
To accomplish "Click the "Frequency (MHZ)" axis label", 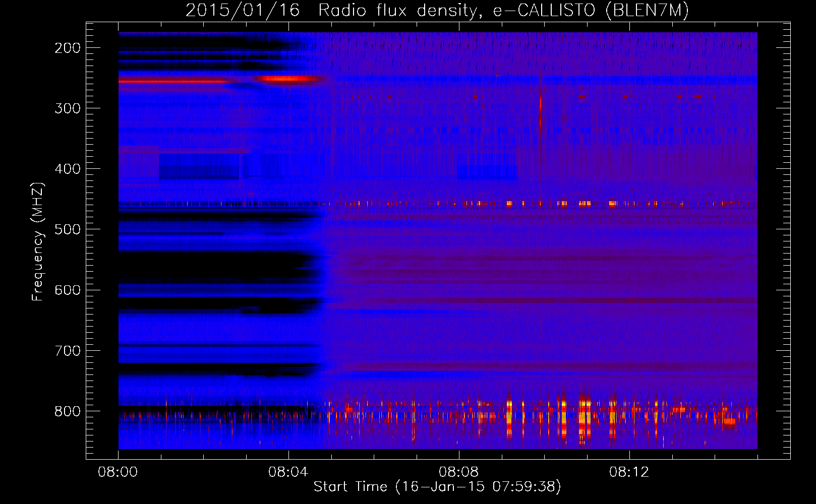I will [x=38, y=241].
